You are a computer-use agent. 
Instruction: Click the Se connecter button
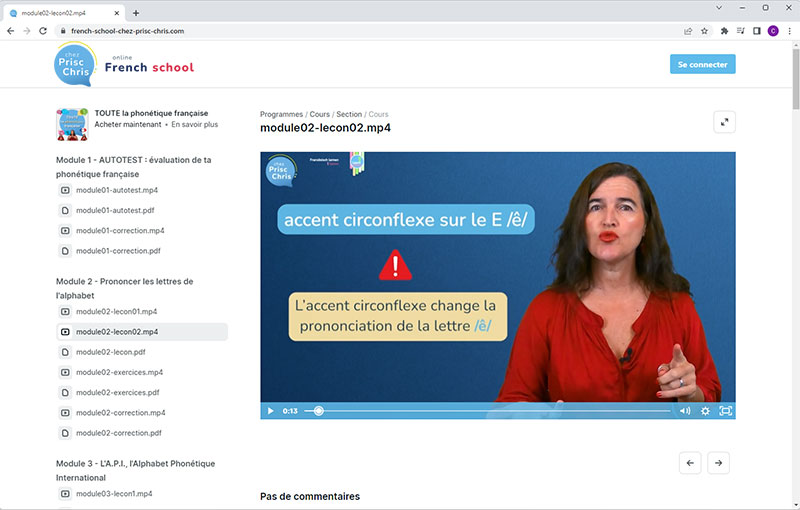(702, 64)
